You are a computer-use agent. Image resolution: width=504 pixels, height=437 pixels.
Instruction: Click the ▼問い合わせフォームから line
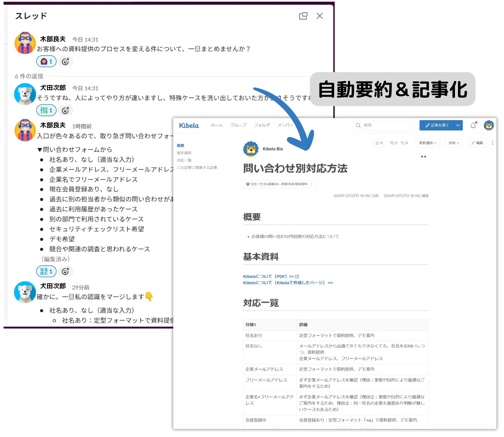(75, 150)
